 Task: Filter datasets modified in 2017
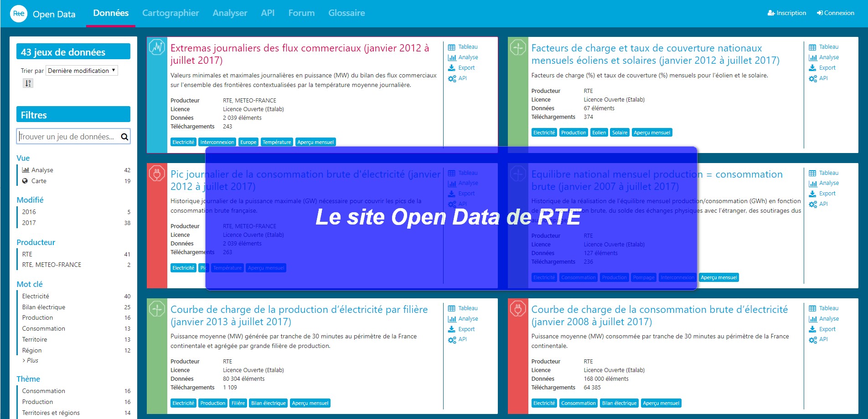tap(29, 223)
